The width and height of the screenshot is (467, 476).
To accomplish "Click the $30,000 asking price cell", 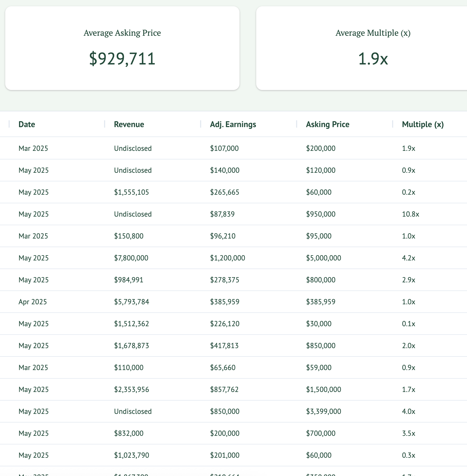I will (319, 324).
